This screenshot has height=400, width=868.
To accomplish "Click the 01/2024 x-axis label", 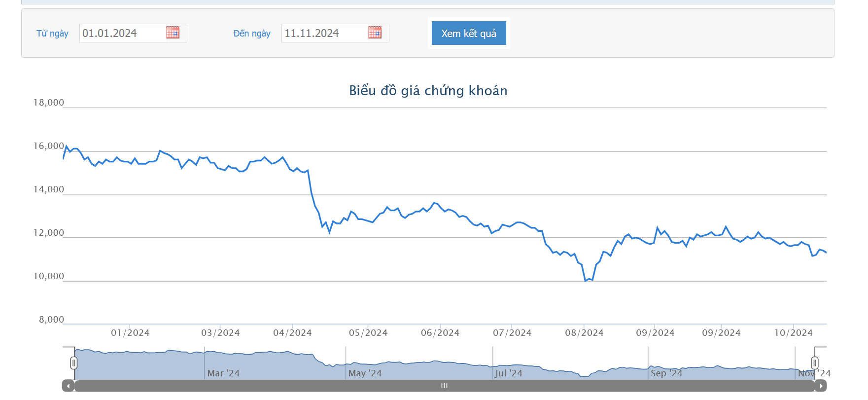I will coord(130,333).
